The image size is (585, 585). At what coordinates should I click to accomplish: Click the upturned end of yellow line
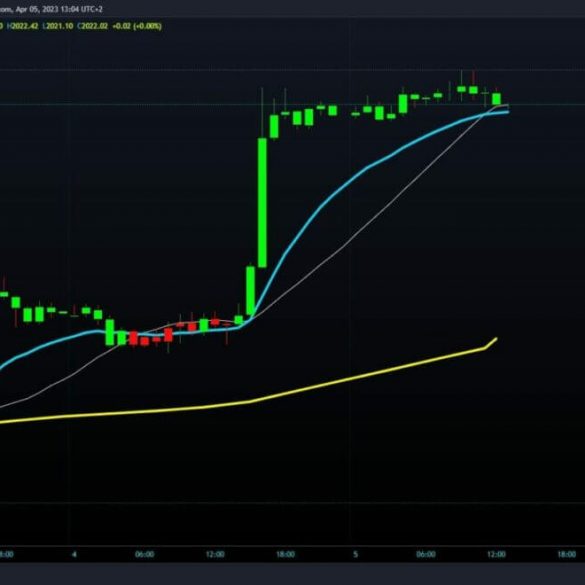[491, 343]
